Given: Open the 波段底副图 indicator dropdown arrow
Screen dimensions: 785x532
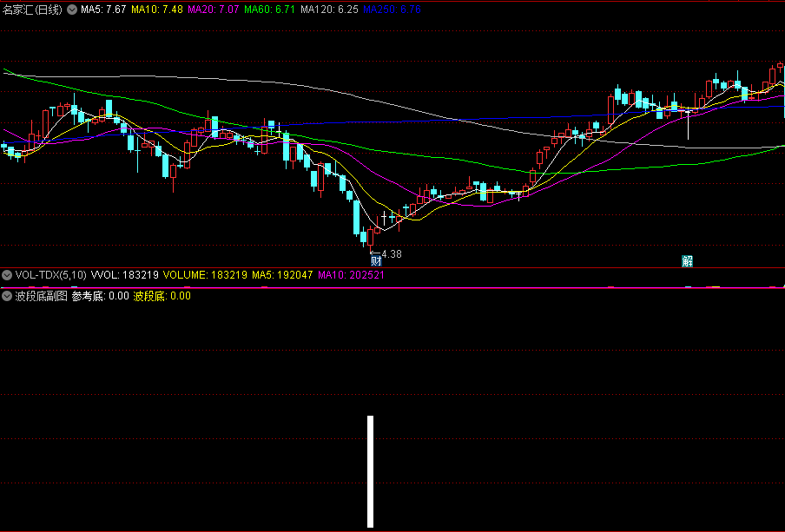Looking at the screenshot, I should coord(7,296).
